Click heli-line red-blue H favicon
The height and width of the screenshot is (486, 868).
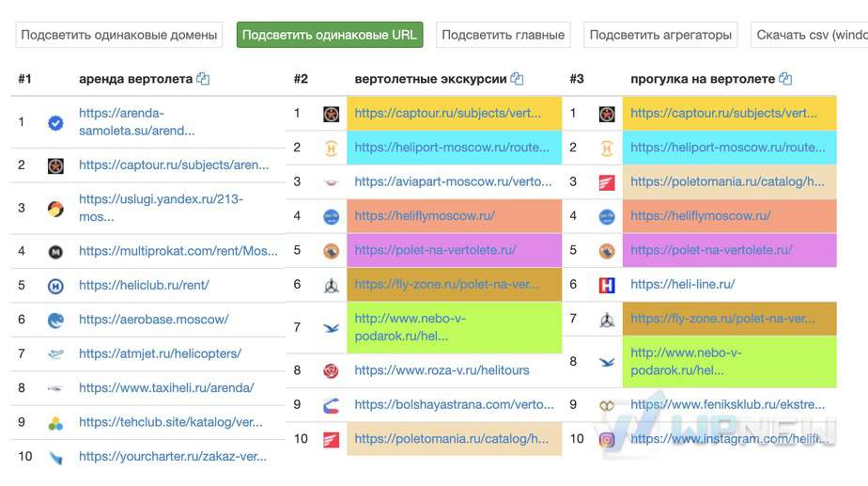607,286
